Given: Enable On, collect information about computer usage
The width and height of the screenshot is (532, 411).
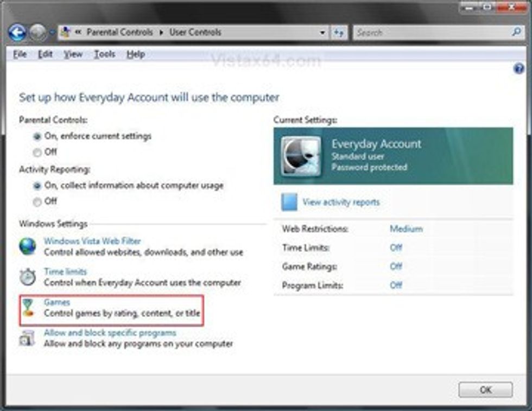Looking at the screenshot, I should coord(37,185).
